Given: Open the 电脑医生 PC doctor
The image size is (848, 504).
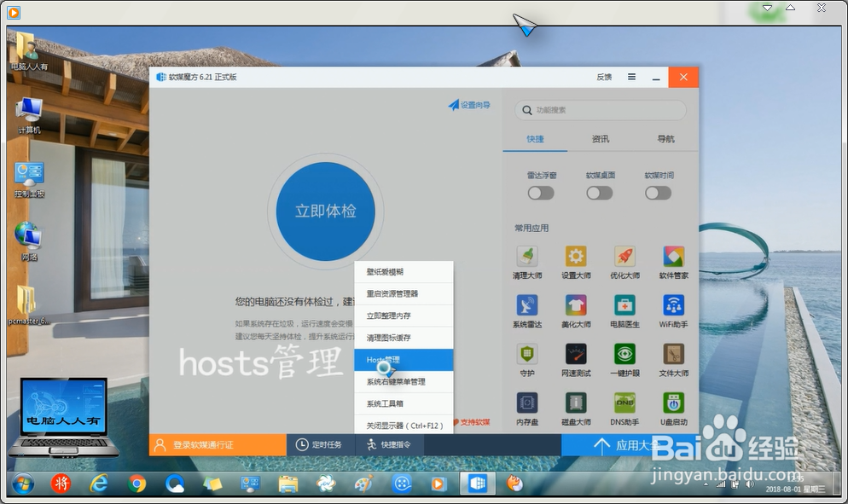Looking at the screenshot, I should pos(624,311).
